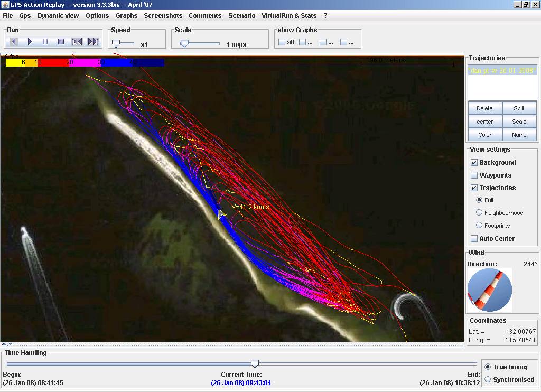Click the Color button under Trajectories
Viewport: 541px width, 392px height.
[x=484, y=135]
